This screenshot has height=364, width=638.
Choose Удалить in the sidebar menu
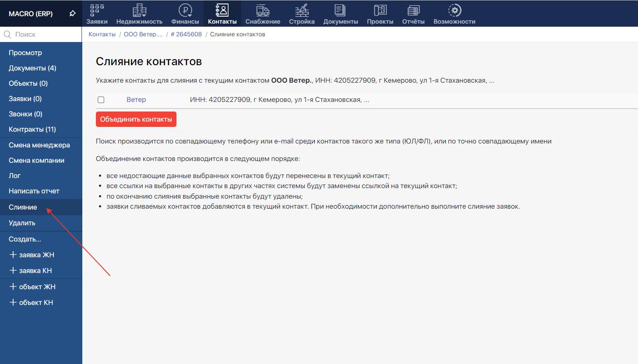[x=22, y=223]
